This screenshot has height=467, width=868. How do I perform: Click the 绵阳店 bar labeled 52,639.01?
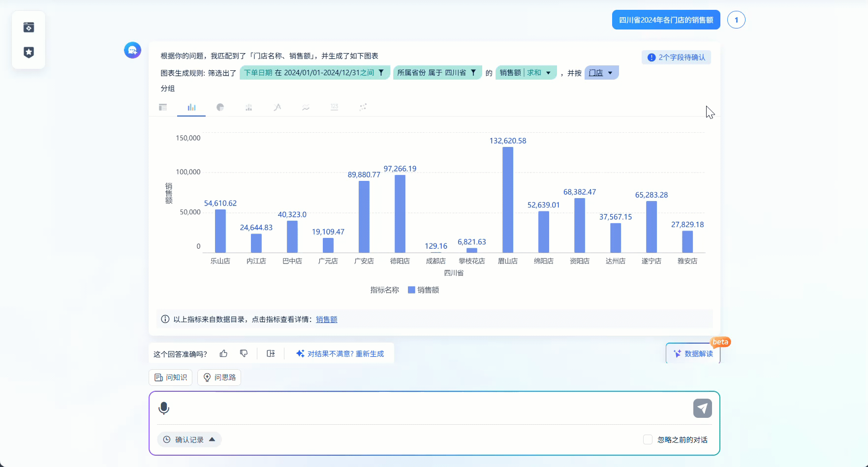[544, 232]
